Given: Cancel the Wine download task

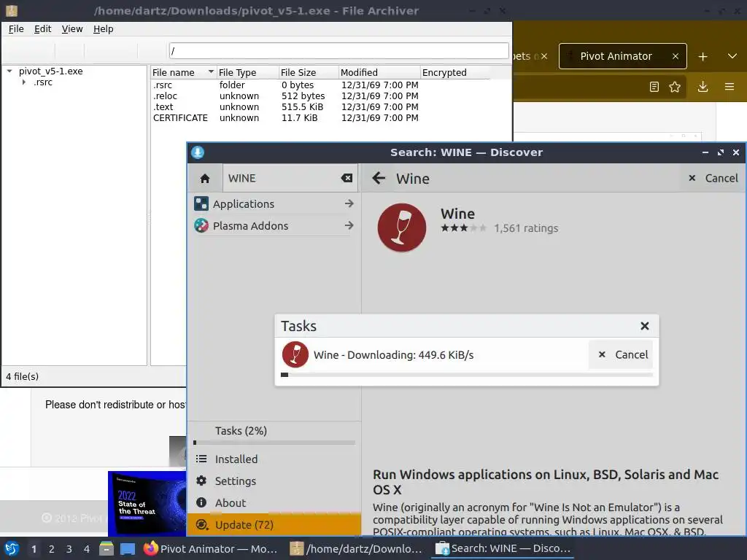Looking at the screenshot, I should pos(621,355).
